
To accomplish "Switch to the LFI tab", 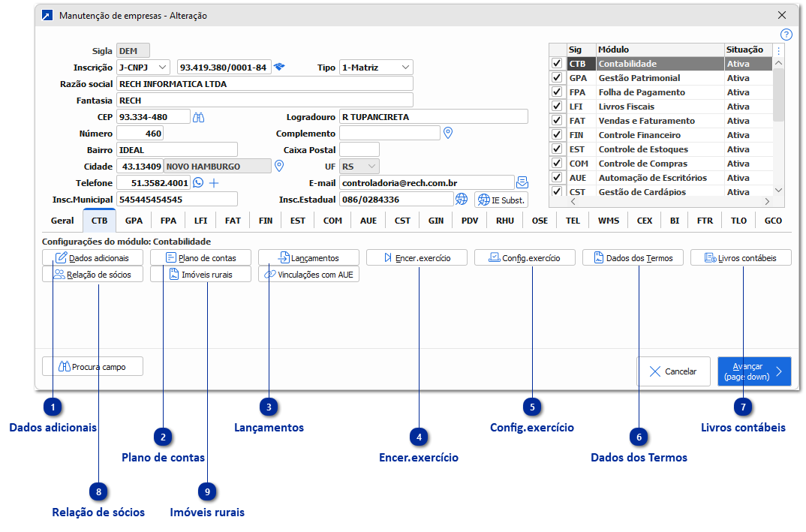I will coord(200,221).
